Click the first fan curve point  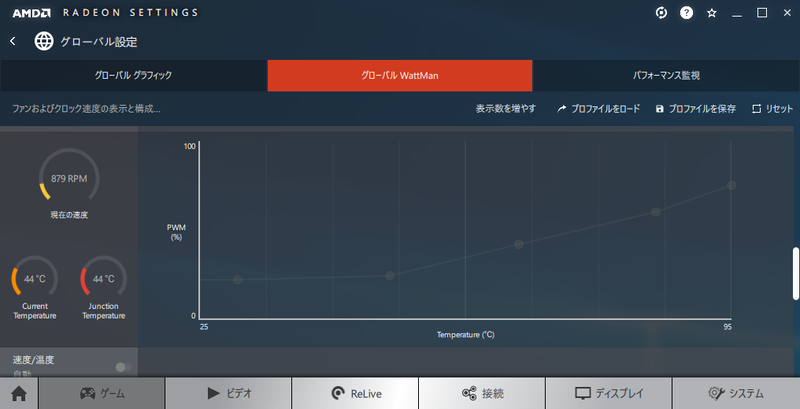tap(237, 279)
